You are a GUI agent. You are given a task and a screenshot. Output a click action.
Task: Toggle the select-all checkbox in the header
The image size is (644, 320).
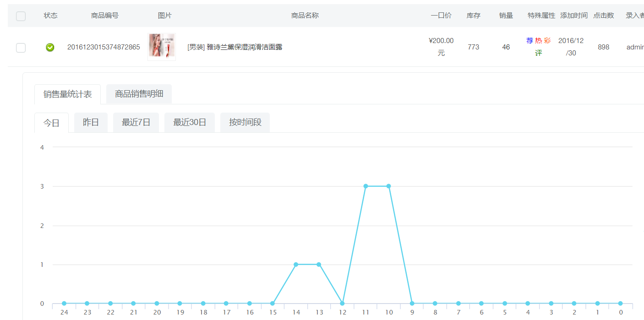(21, 16)
